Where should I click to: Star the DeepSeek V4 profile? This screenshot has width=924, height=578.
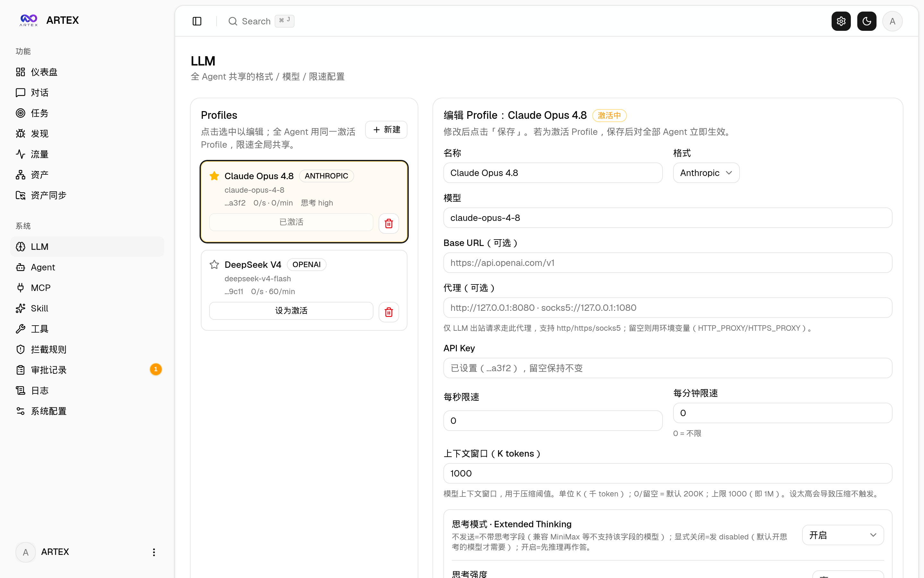tap(214, 265)
